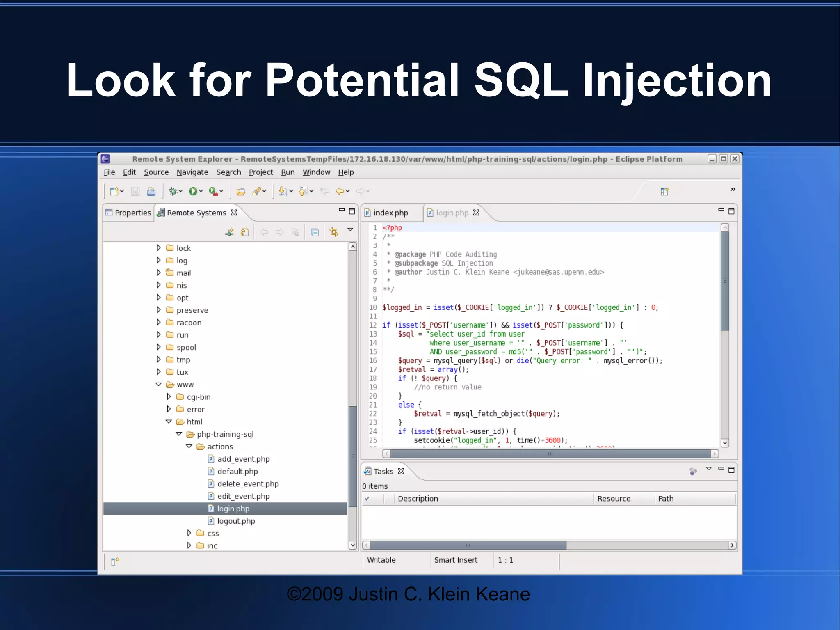Image resolution: width=840 pixels, height=630 pixels.
Task: Click the Tasks view filter icon
Action: click(693, 472)
